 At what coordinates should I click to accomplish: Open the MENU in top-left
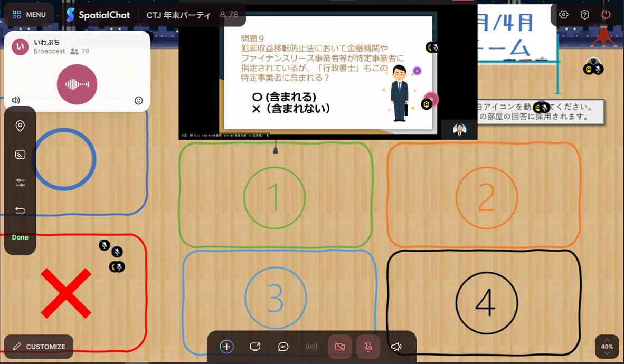click(29, 15)
